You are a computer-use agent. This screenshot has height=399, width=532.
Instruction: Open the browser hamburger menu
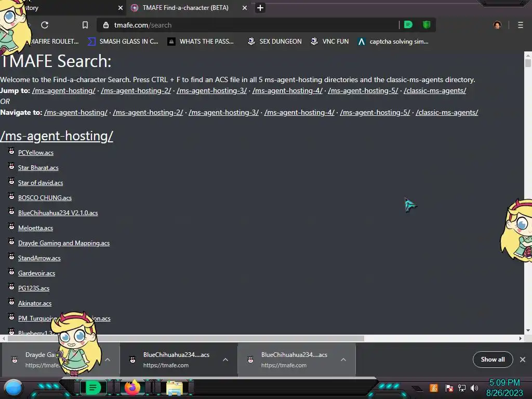point(521,25)
